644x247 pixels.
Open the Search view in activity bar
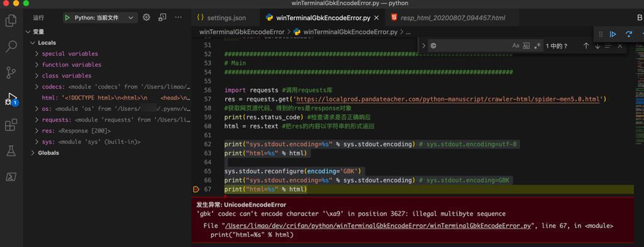pos(11,47)
